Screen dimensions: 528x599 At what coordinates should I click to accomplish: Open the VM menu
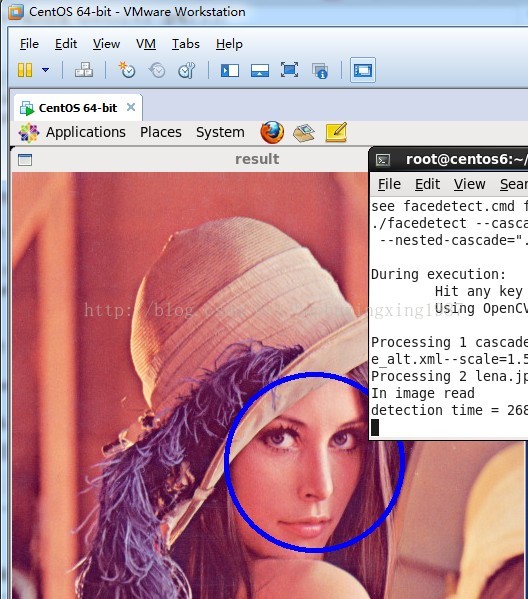pos(146,44)
